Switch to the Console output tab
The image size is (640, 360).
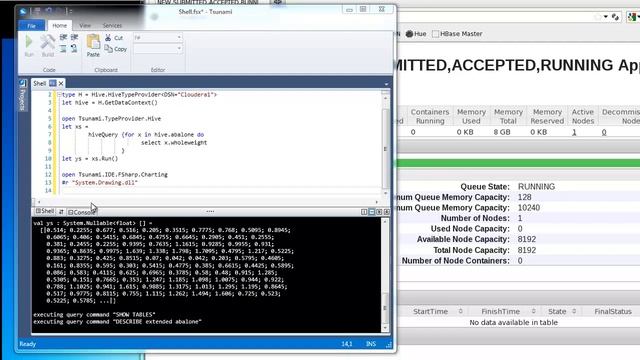point(82,212)
